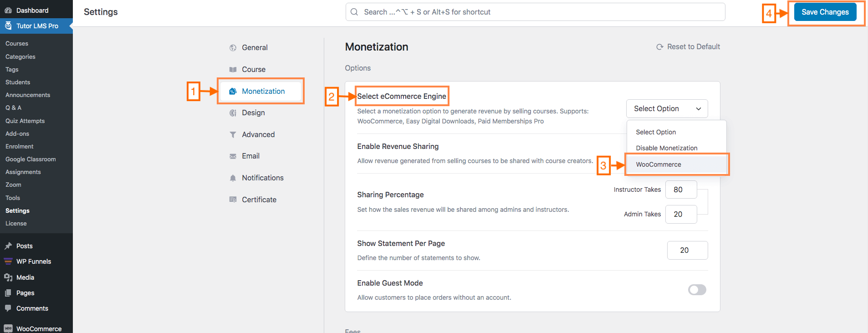Click the Course book icon
This screenshot has width=868, height=333.
click(x=233, y=69)
